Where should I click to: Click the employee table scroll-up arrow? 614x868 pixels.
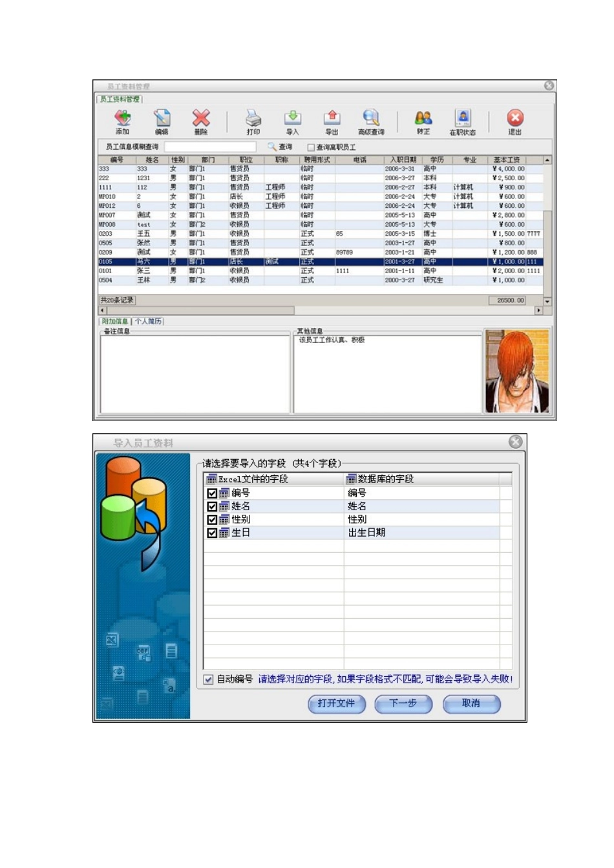coord(547,160)
